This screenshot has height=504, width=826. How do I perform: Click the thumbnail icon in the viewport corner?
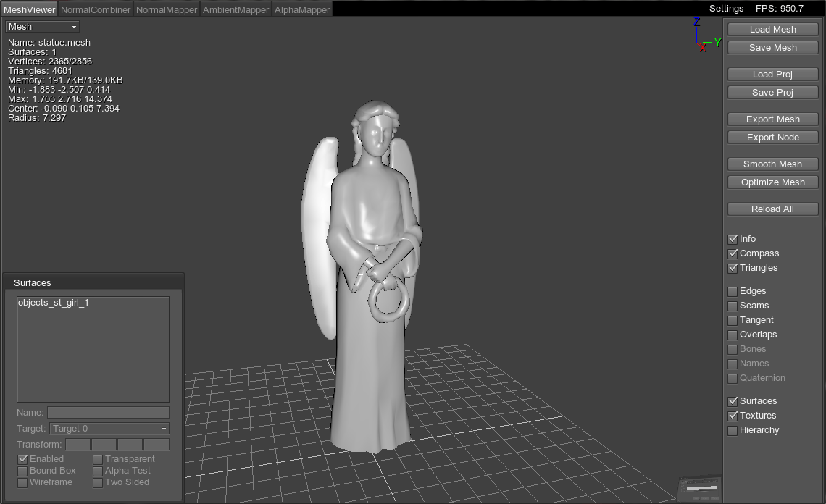[699, 489]
